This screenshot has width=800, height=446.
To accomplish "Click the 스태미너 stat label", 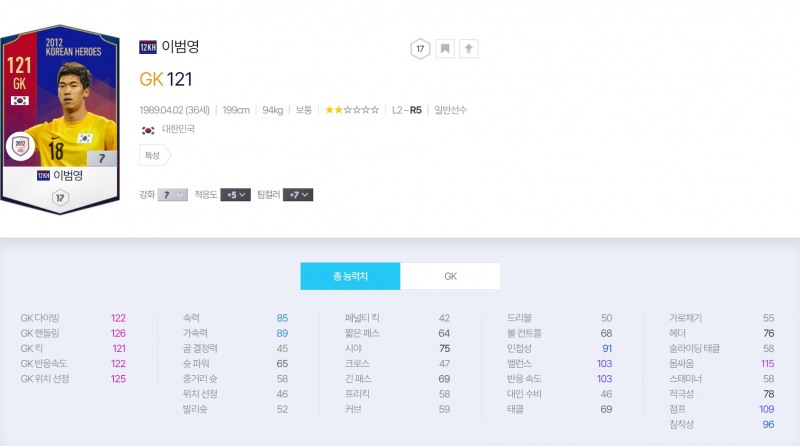I will [686, 379].
